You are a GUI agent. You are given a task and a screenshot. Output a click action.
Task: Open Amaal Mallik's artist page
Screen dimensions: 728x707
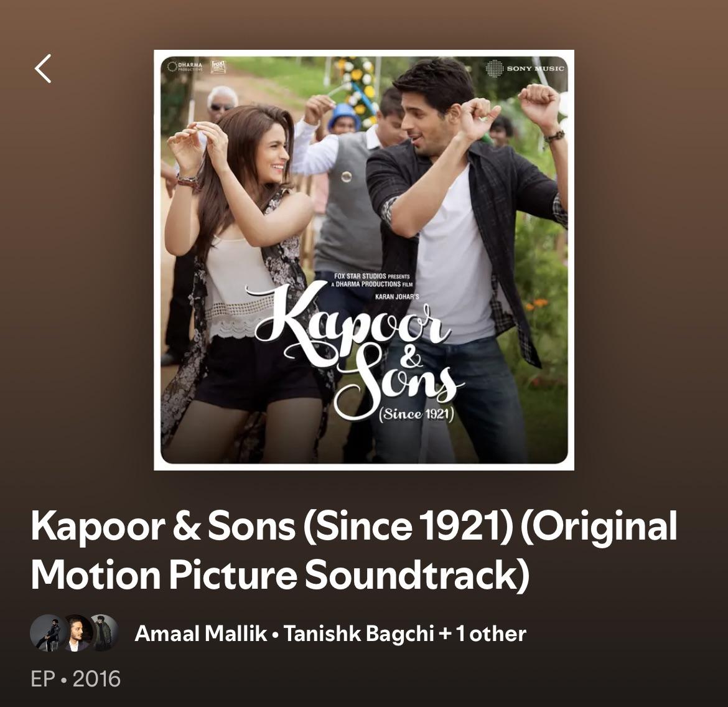pos(201,634)
